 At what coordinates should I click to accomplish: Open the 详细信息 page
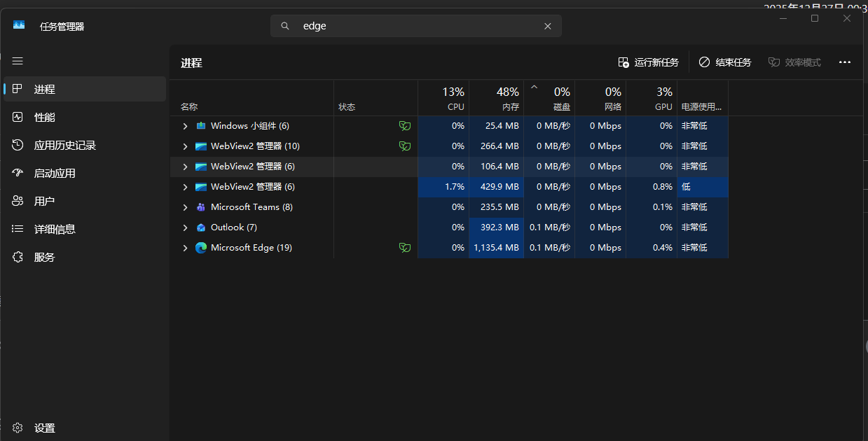pyautogui.click(x=85, y=229)
